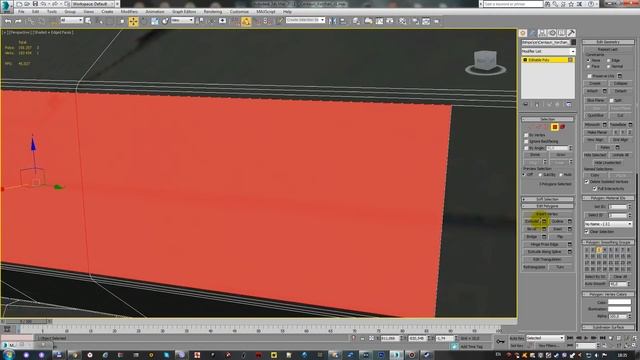The height and width of the screenshot is (360, 640).
Task: Collapse the Edit Polygons rollout
Action: click(x=547, y=206)
